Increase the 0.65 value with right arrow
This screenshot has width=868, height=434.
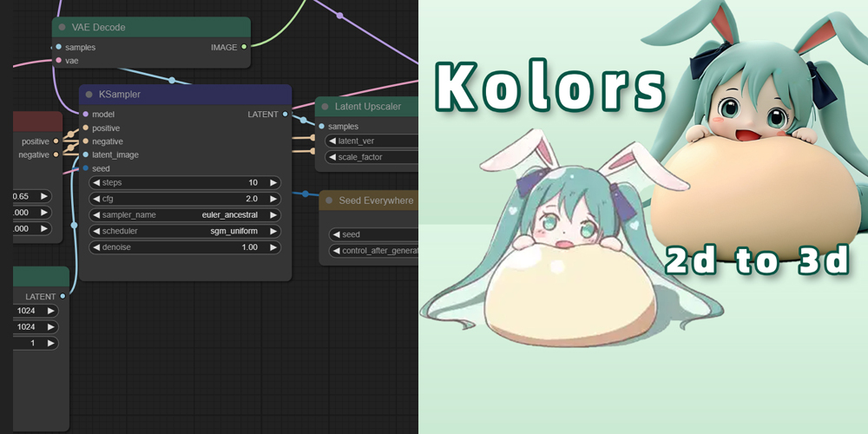point(44,196)
